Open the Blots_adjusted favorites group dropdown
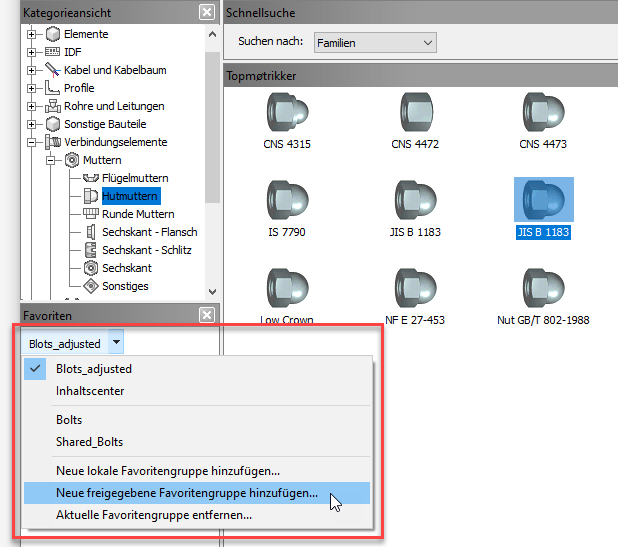The image size is (618, 547). [x=116, y=342]
